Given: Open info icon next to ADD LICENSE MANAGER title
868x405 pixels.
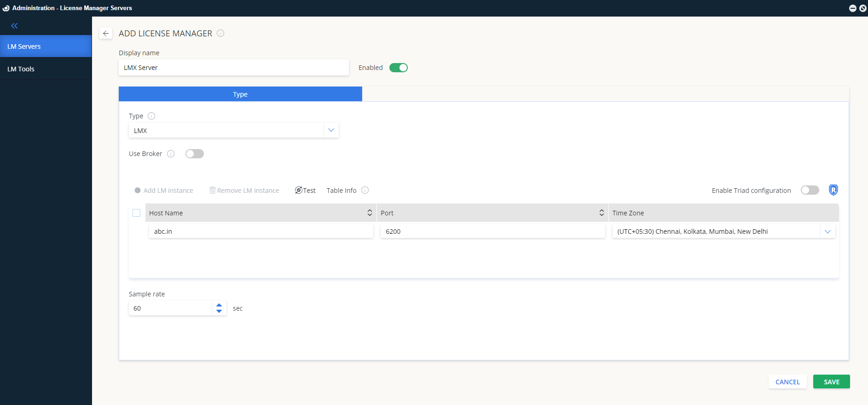Looking at the screenshot, I should 220,33.
